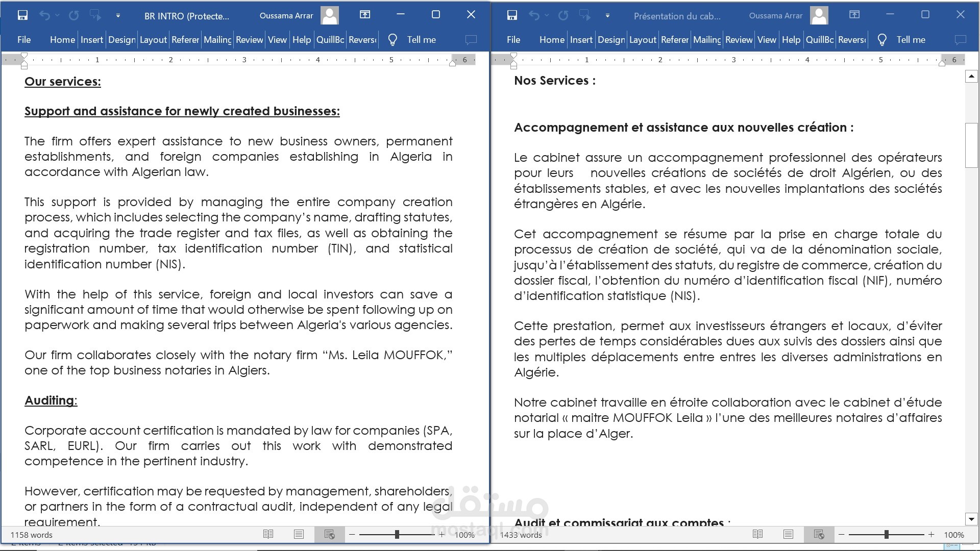Click the scroll-up arrow in the Présentation window
Image resolution: width=980 pixels, height=551 pixels.
[971, 77]
